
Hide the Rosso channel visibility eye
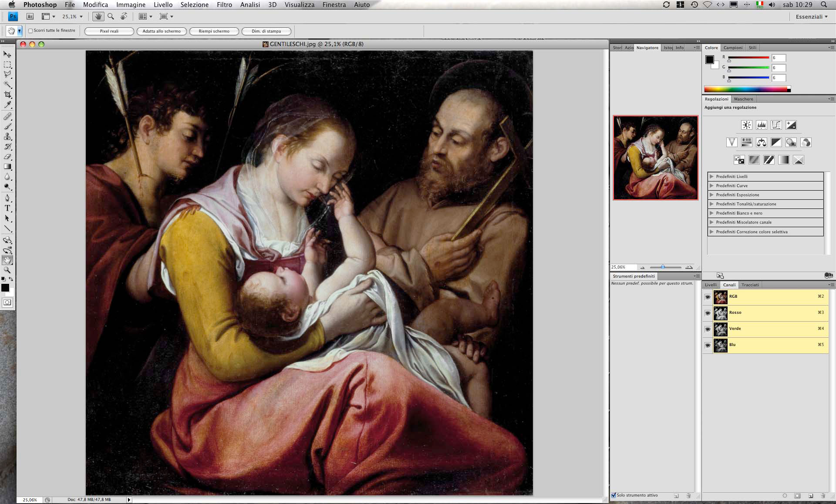coord(708,313)
